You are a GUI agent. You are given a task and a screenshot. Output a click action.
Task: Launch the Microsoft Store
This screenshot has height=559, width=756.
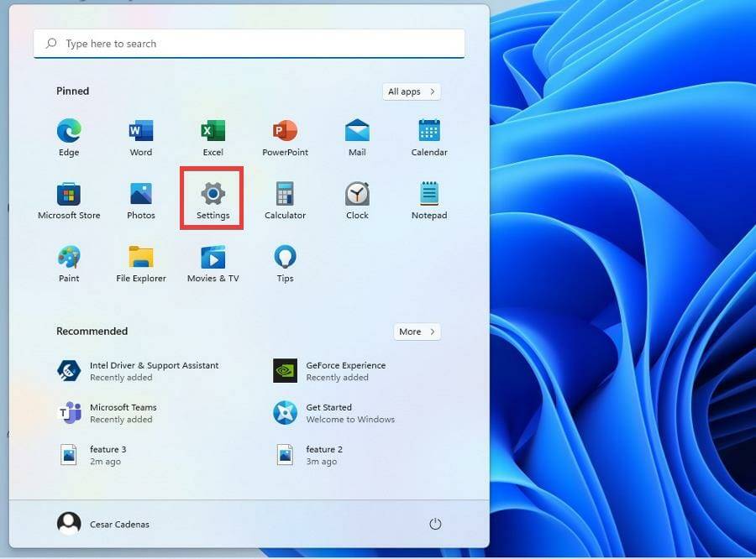point(68,195)
